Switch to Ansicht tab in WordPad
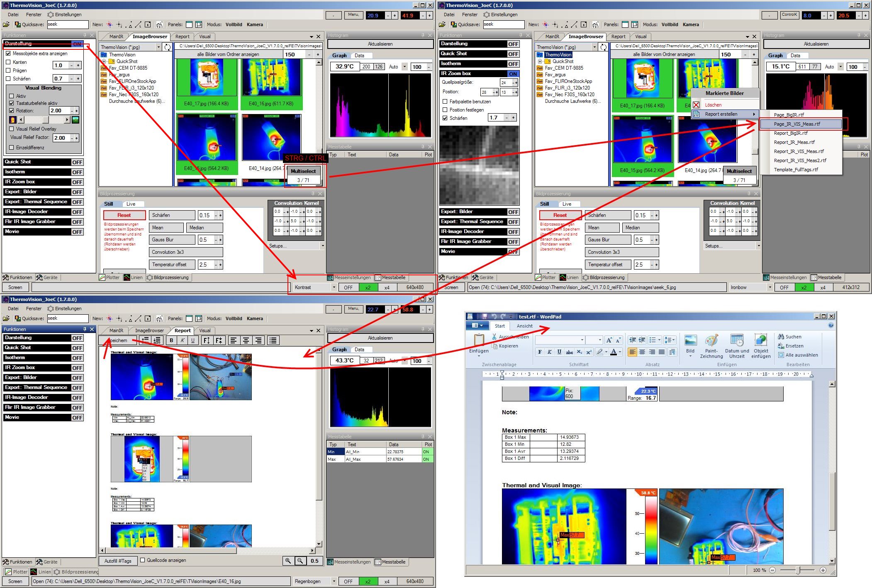The image size is (872, 588). point(524,326)
